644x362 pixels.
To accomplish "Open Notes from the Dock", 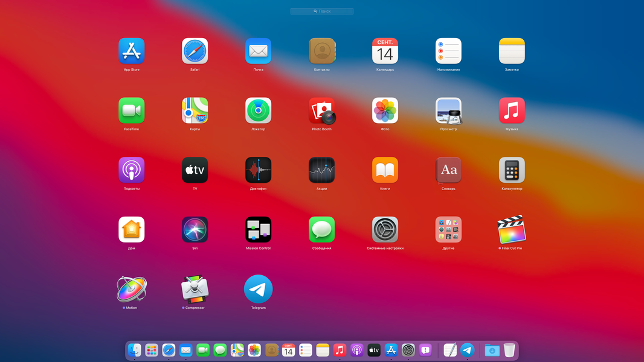I will click(323, 350).
